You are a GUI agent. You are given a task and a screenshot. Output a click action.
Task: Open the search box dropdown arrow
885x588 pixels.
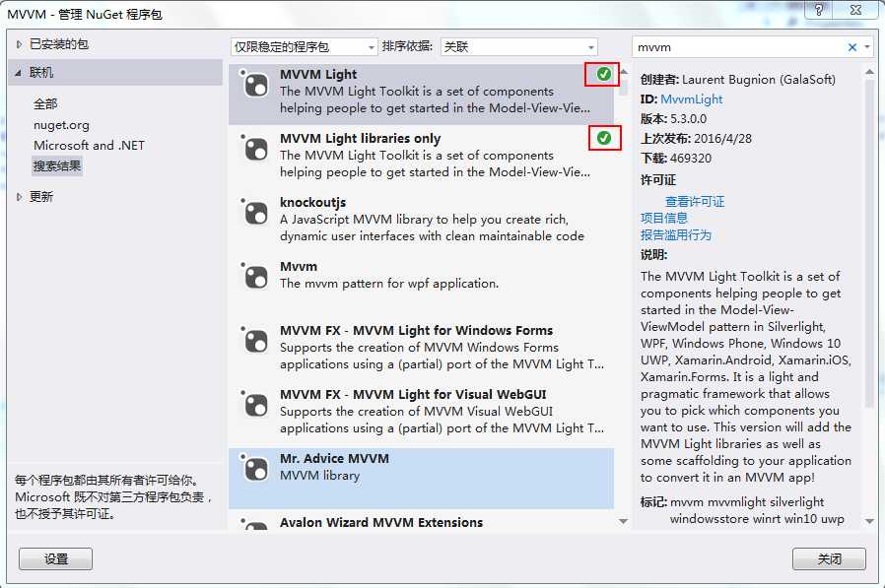[867, 47]
